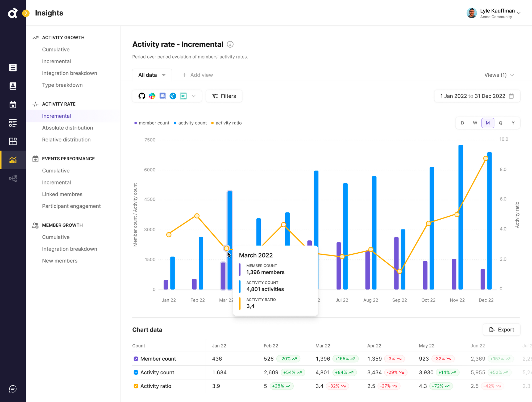Open the chat bubble icon in sidebar
This screenshot has height=402, width=532.
13,389
